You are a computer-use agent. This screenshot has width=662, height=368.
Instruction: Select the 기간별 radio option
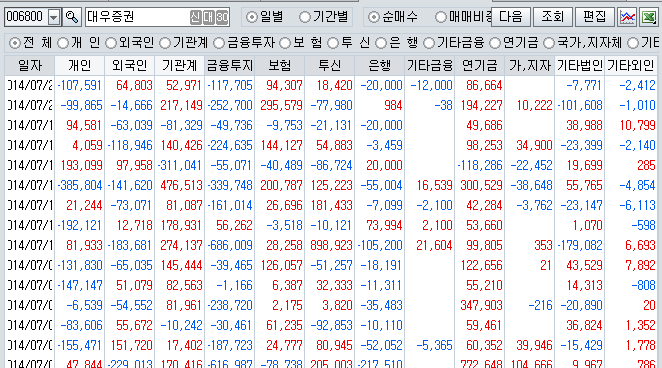[x=323, y=17]
